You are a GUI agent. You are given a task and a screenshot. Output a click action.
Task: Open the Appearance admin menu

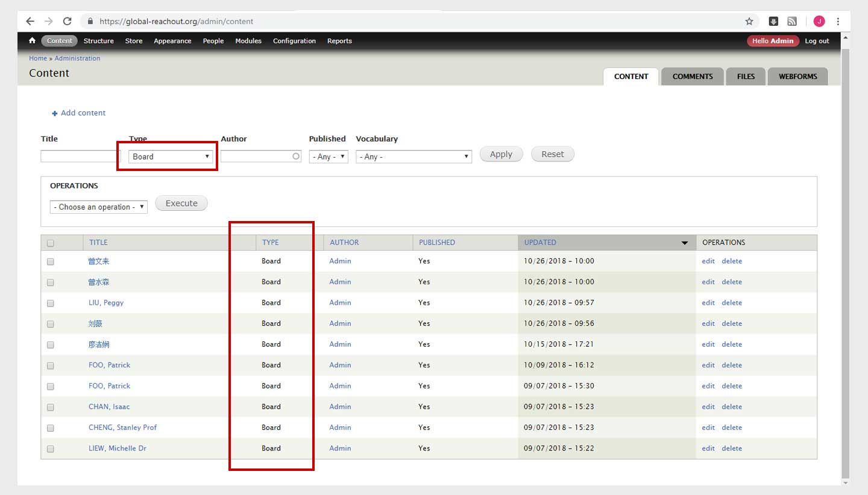(172, 41)
